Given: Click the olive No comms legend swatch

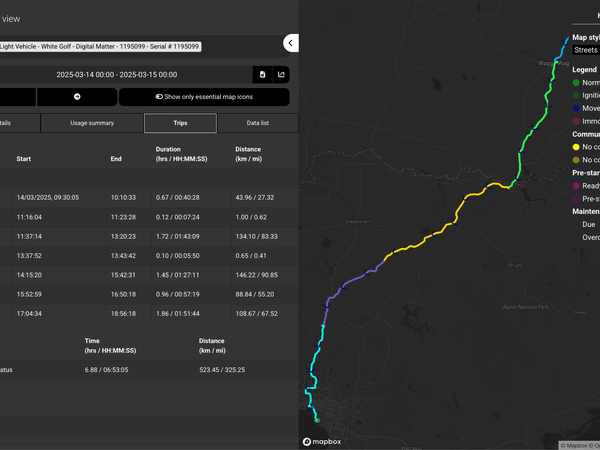Looking at the screenshot, I should (x=576, y=160).
